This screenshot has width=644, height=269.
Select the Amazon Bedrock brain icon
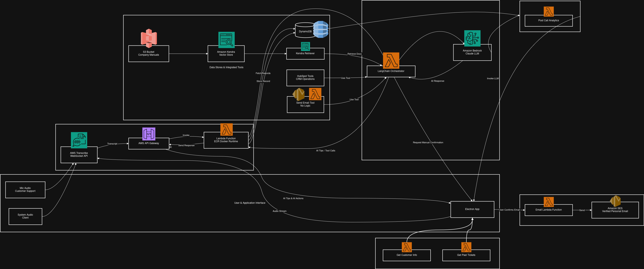pos(472,38)
